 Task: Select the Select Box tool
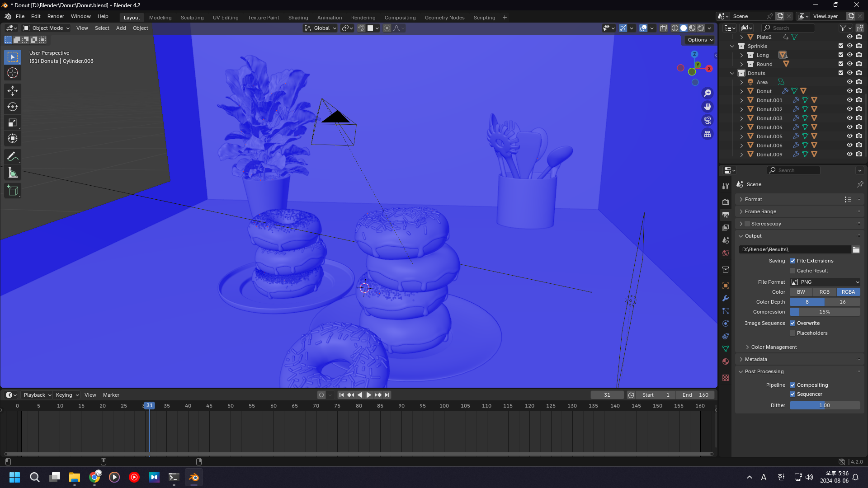(x=13, y=57)
